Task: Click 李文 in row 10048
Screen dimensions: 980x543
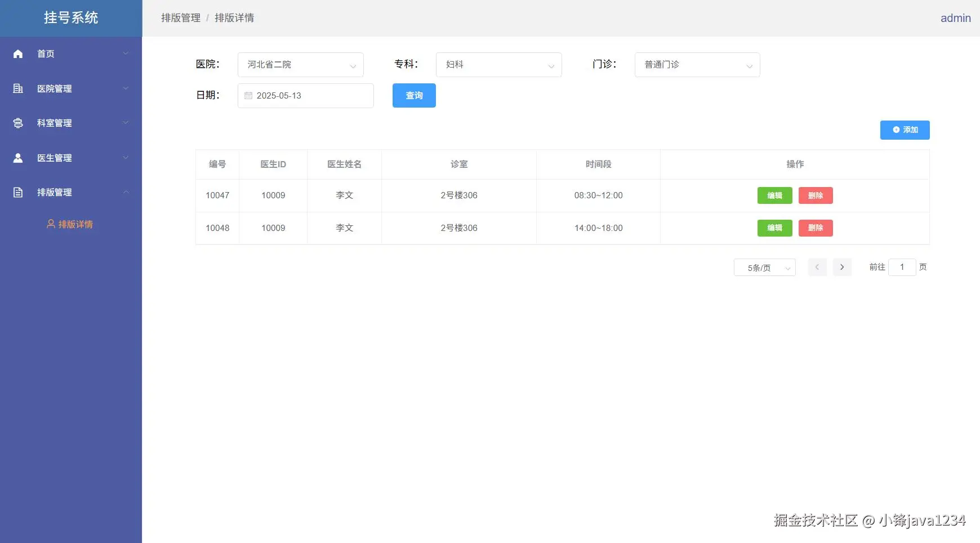Action: 344,228
